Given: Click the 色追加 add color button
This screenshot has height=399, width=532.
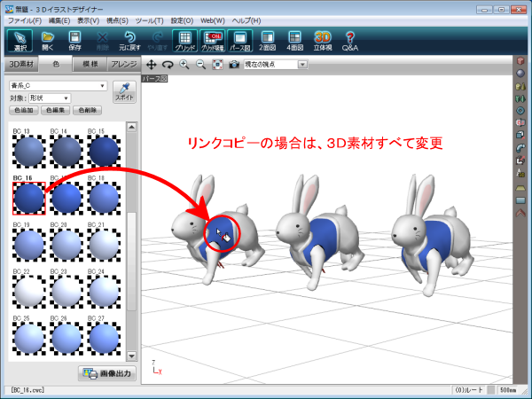Looking at the screenshot, I should coord(23,109).
